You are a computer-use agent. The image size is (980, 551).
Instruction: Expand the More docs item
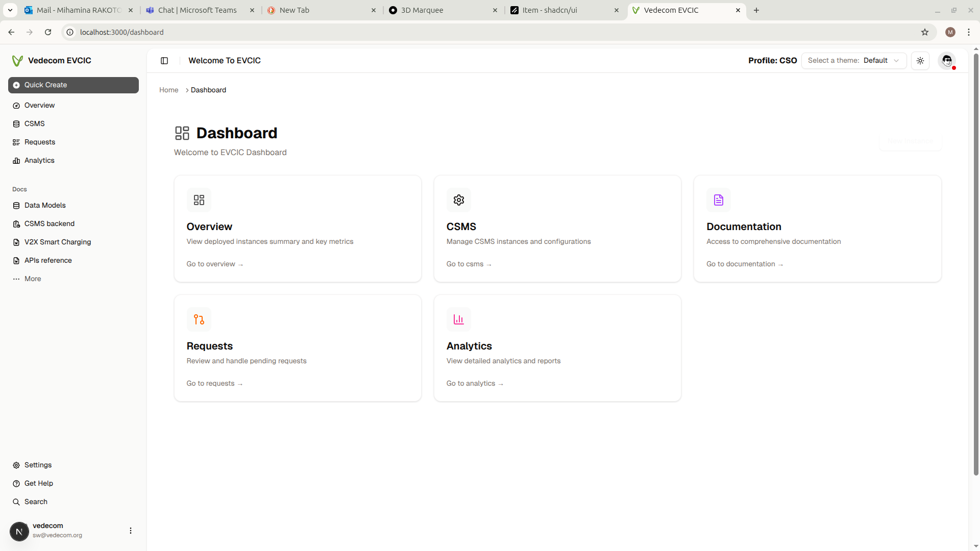(33, 279)
